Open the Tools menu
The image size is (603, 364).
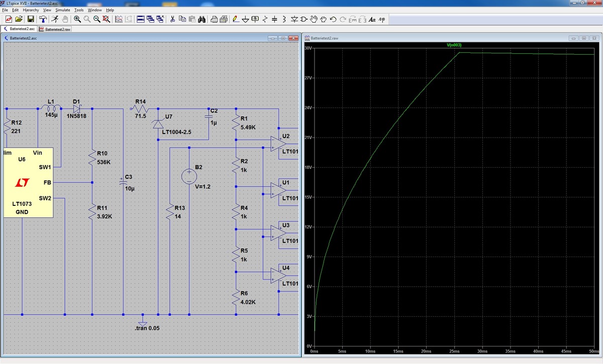tap(79, 10)
